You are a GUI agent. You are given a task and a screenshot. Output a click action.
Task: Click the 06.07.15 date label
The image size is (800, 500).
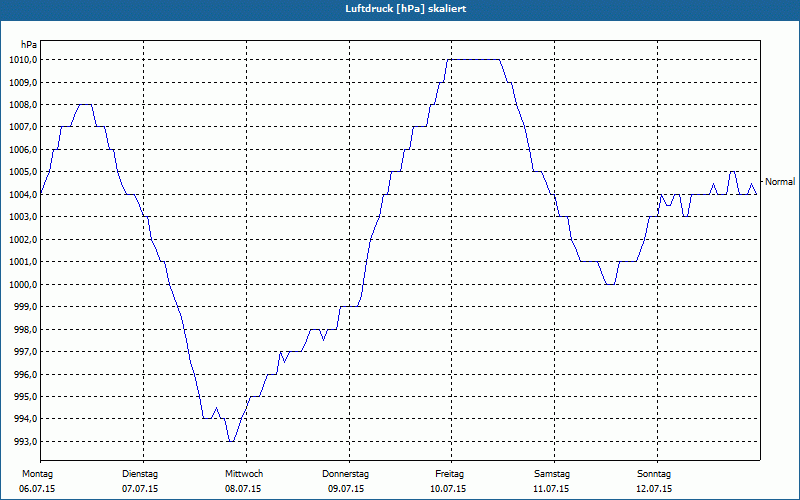(37, 489)
